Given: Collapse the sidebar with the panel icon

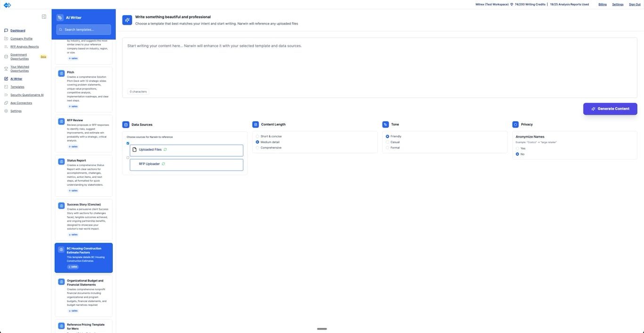Looking at the screenshot, I should point(44,17).
